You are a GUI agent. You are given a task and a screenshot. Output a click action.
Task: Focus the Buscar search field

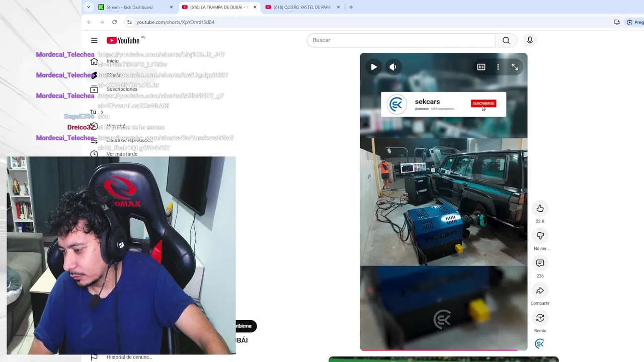[x=401, y=40]
